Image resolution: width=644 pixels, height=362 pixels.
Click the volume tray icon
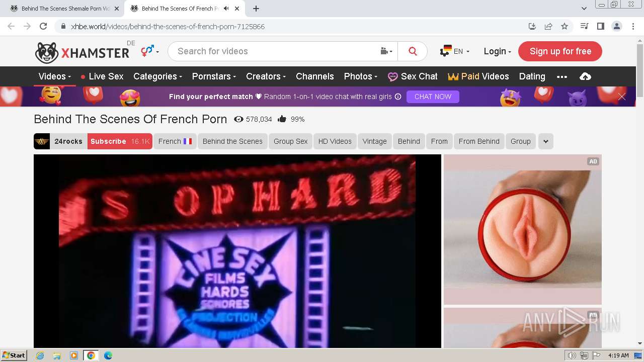(572, 355)
